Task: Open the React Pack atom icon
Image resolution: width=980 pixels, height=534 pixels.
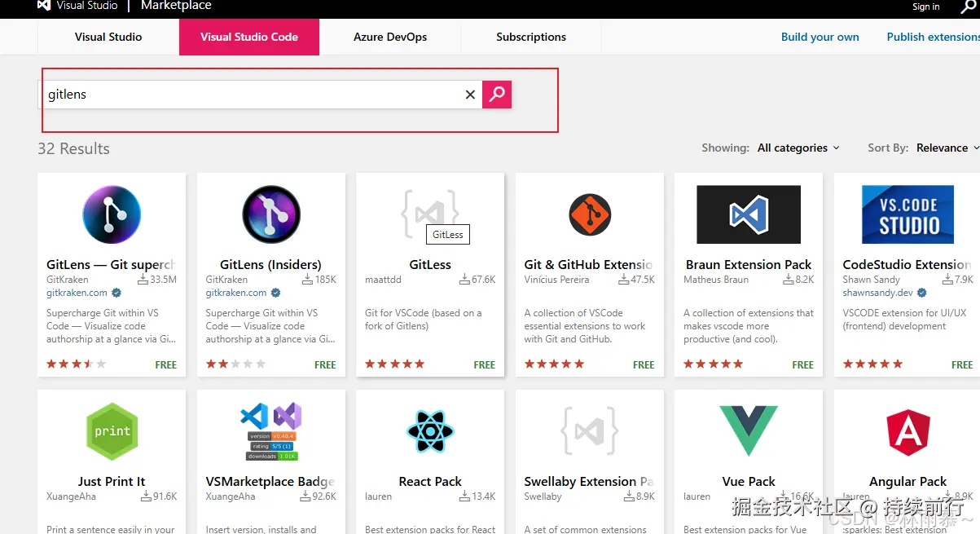Action: (x=430, y=431)
